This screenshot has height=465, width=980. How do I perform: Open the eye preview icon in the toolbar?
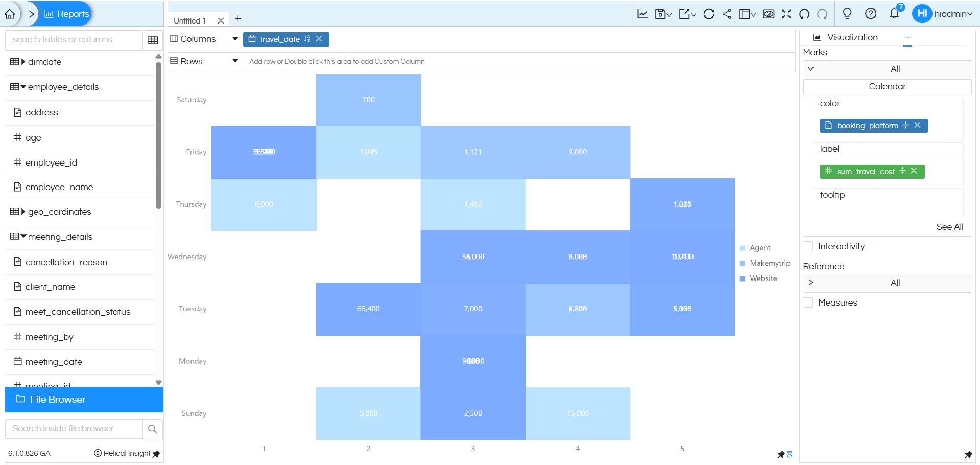(768, 14)
